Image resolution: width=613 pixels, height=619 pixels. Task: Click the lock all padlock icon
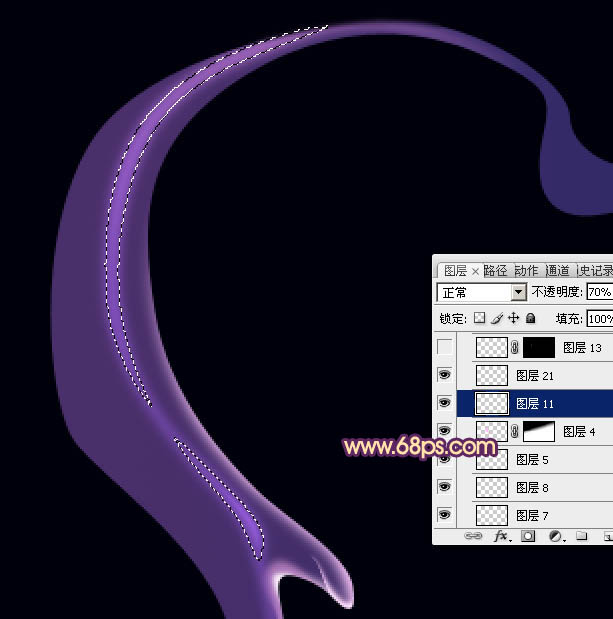tap(530, 319)
